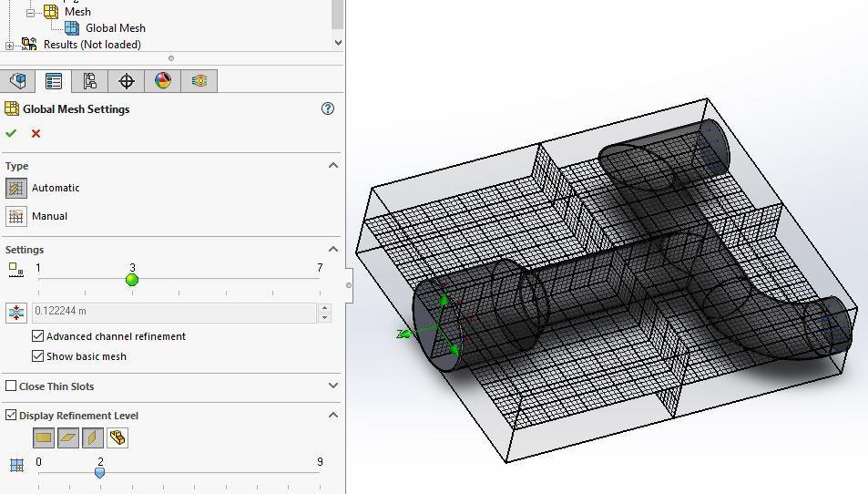Enable the Close Thin Slots checkbox

pyautogui.click(x=11, y=386)
